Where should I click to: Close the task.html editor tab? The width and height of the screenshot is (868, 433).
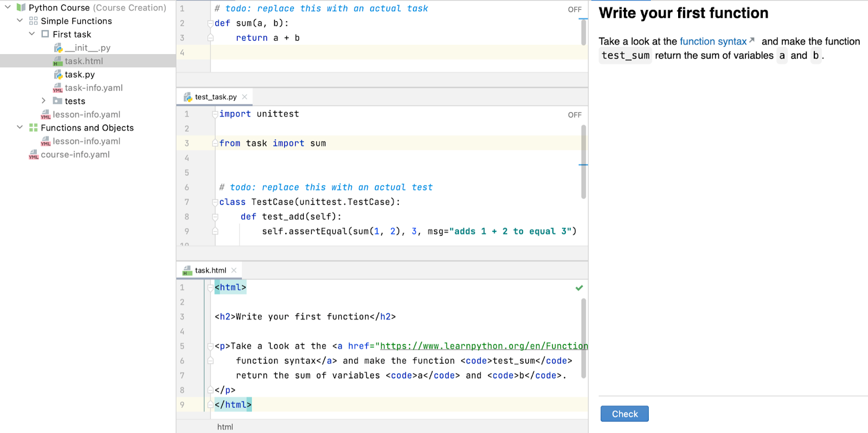[234, 270]
